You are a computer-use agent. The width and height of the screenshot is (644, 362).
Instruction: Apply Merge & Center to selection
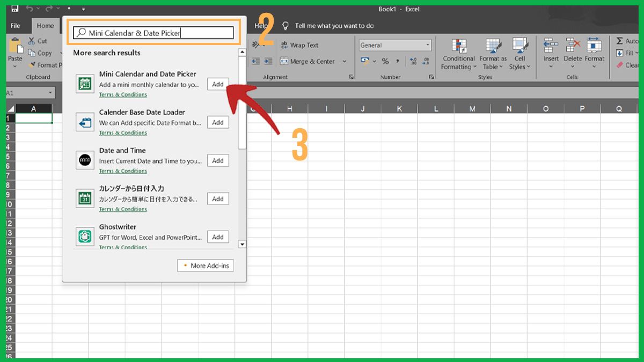[x=308, y=61]
